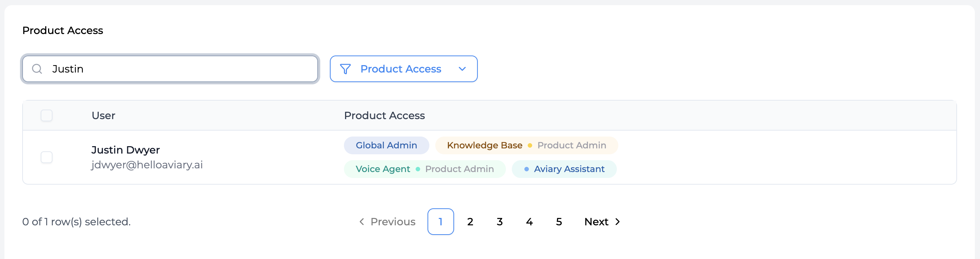Screen dimensions: 980x259
Task: Click the Aviary Assistant blue dot badge
Action: tap(526, 169)
